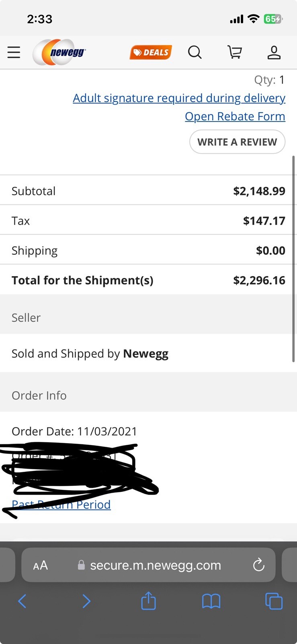Click the page scrollbar on the right edge
The width and height of the screenshot is (297, 644).
point(294,259)
